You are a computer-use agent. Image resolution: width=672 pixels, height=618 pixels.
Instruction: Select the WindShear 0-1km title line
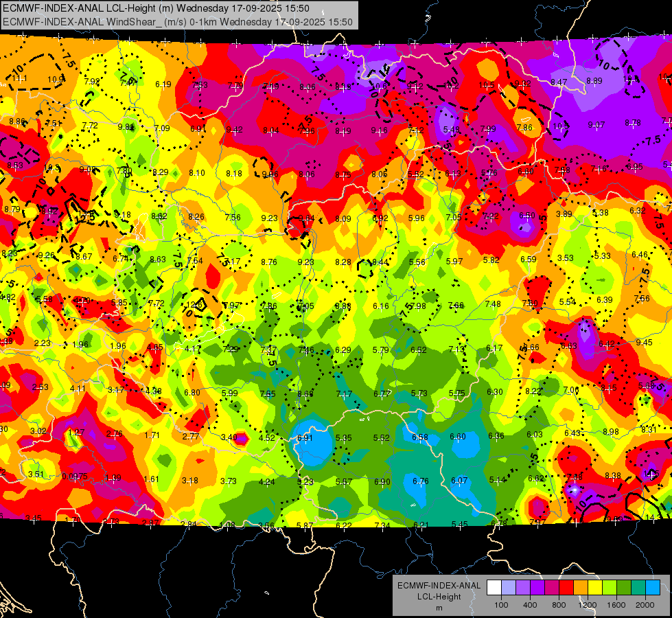tap(178, 22)
